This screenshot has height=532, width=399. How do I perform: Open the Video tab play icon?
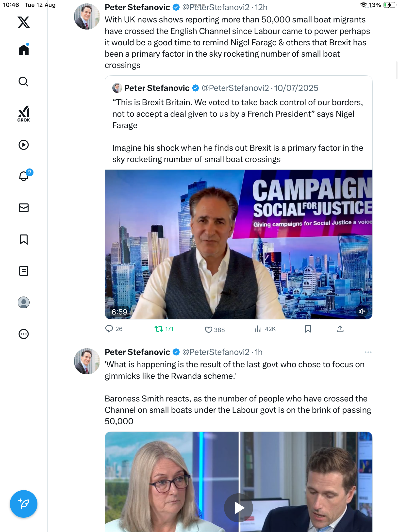(x=24, y=145)
